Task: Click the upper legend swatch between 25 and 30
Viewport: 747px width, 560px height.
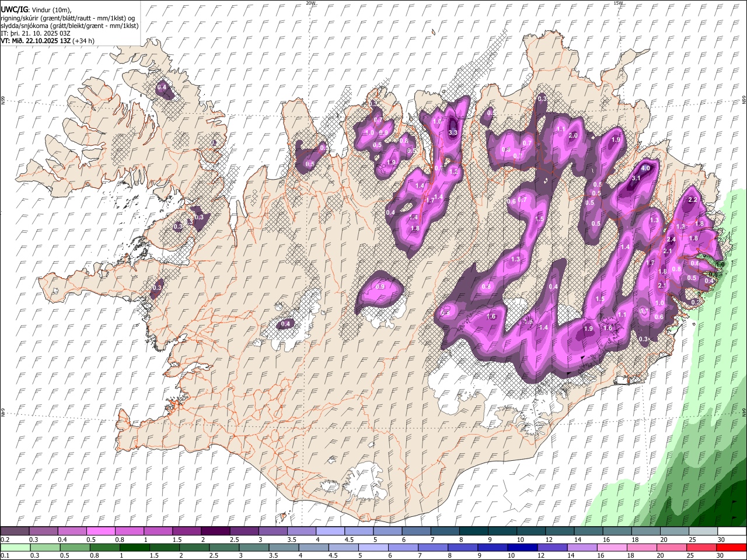Action: pyautogui.click(x=703, y=531)
